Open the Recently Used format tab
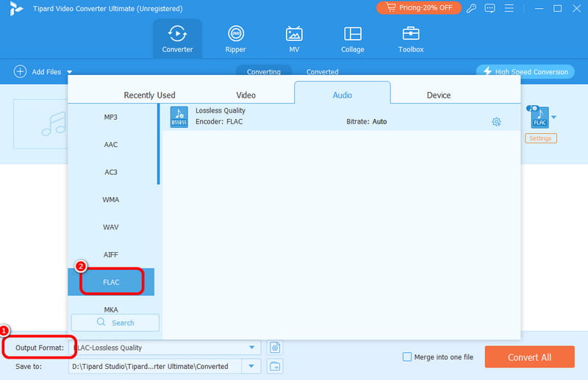This screenshot has height=380, width=588. click(x=149, y=95)
